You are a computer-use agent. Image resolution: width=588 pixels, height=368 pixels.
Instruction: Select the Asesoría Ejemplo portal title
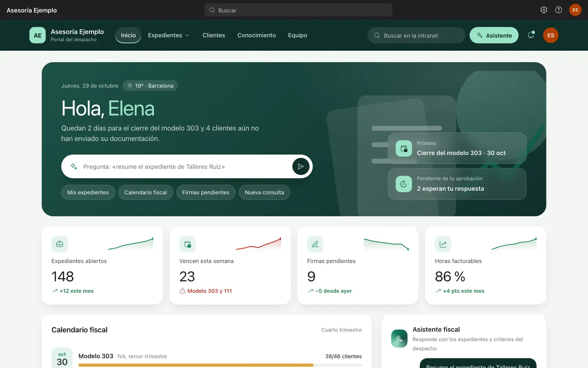tap(77, 32)
